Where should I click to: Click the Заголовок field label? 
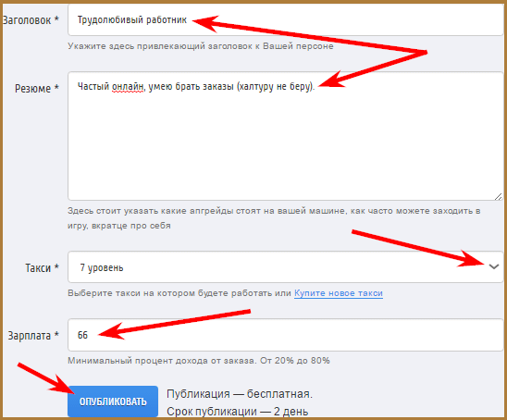(31, 20)
